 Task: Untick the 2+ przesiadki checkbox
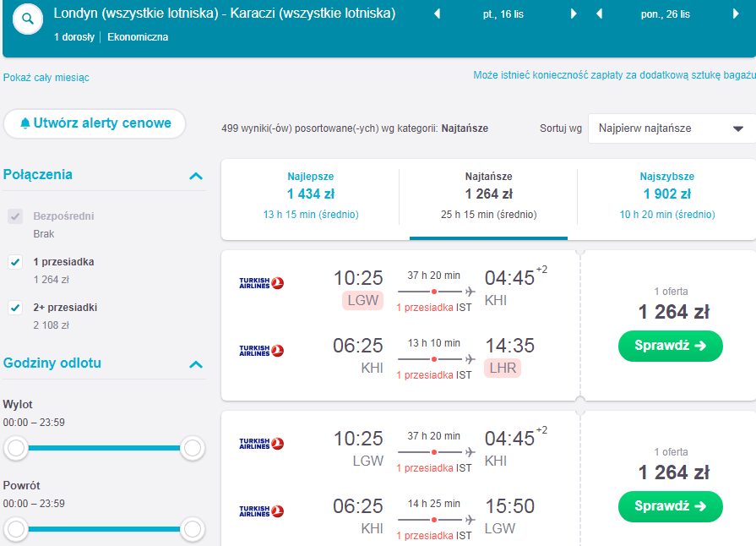(x=15, y=308)
